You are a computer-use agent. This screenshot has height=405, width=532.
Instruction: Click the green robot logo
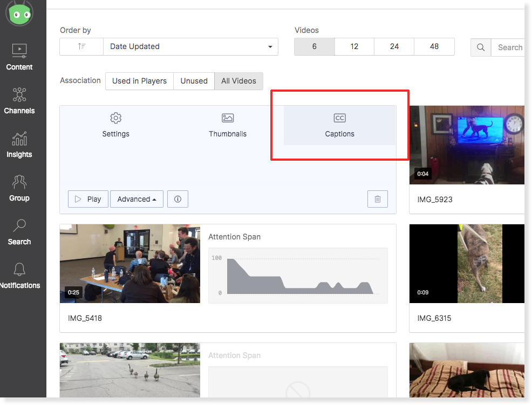coord(19,13)
